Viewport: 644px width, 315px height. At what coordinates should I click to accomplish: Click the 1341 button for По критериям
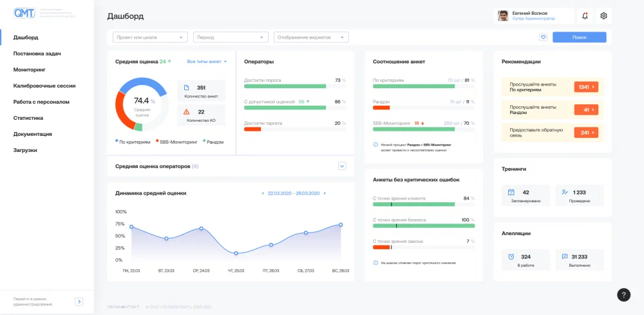pyautogui.click(x=586, y=86)
